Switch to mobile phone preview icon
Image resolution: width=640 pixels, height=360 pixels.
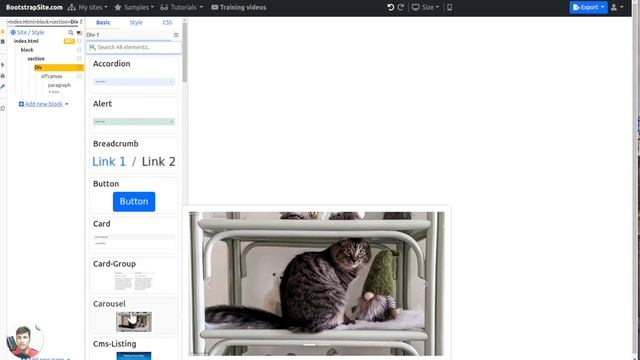point(449,7)
